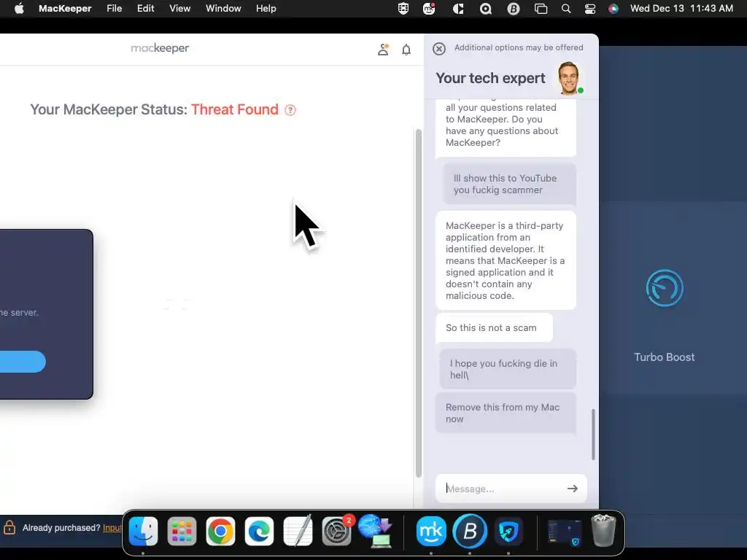Image resolution: width=747 pixels, height=560 pixels.
Task: Click the 'I hope you' chat message
Action: coord(508,369)
